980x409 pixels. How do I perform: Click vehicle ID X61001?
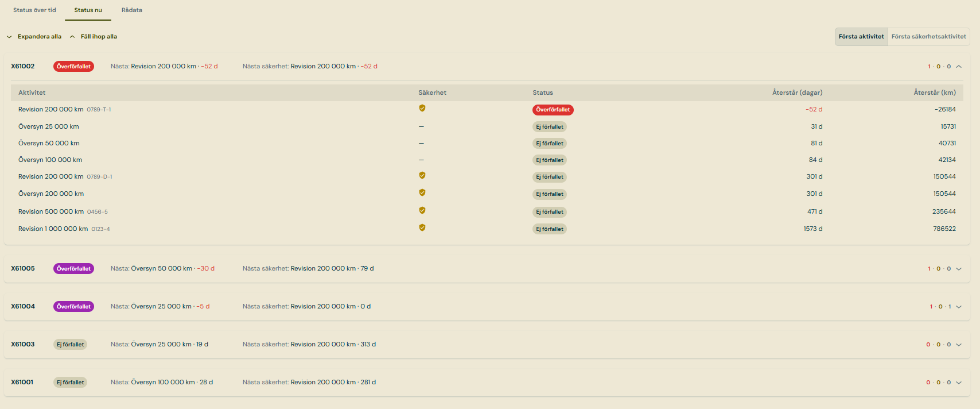22,382
